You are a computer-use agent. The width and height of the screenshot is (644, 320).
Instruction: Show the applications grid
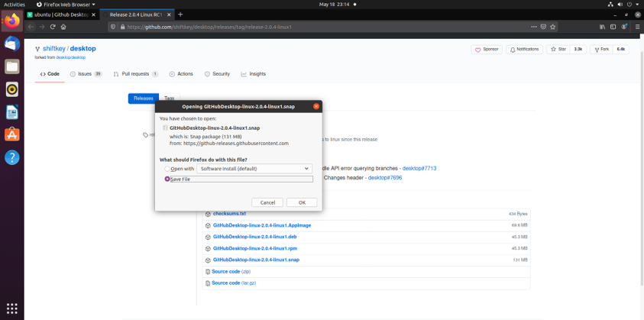coord(11,309)
